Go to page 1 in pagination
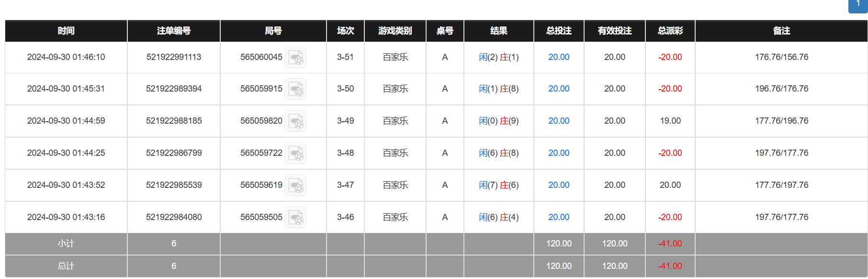Screen dimensions: 868x279 858,5
